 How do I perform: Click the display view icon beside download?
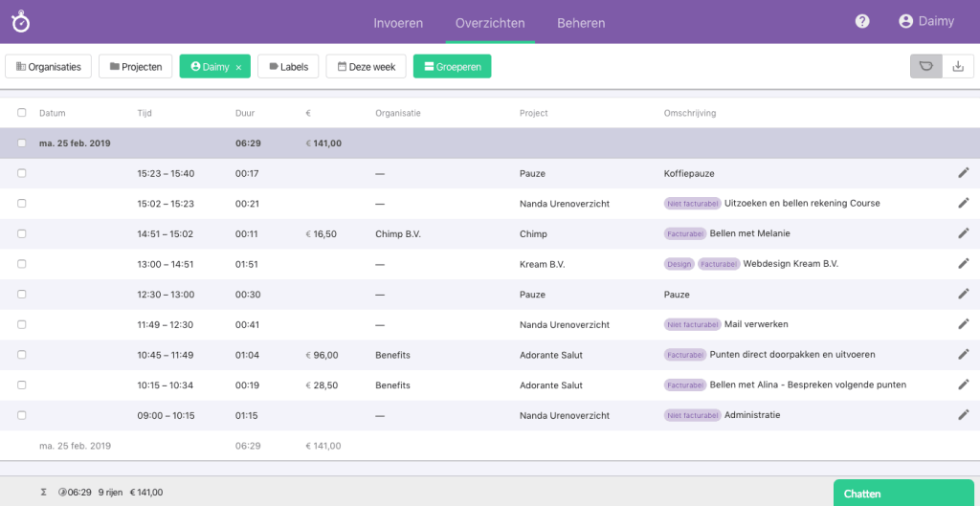[x=925, y=66]
